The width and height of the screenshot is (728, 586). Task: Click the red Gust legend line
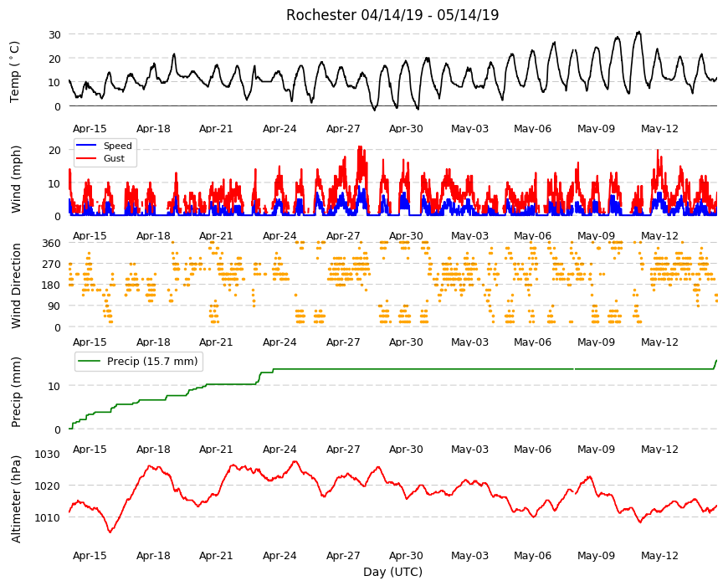point(86,158)
